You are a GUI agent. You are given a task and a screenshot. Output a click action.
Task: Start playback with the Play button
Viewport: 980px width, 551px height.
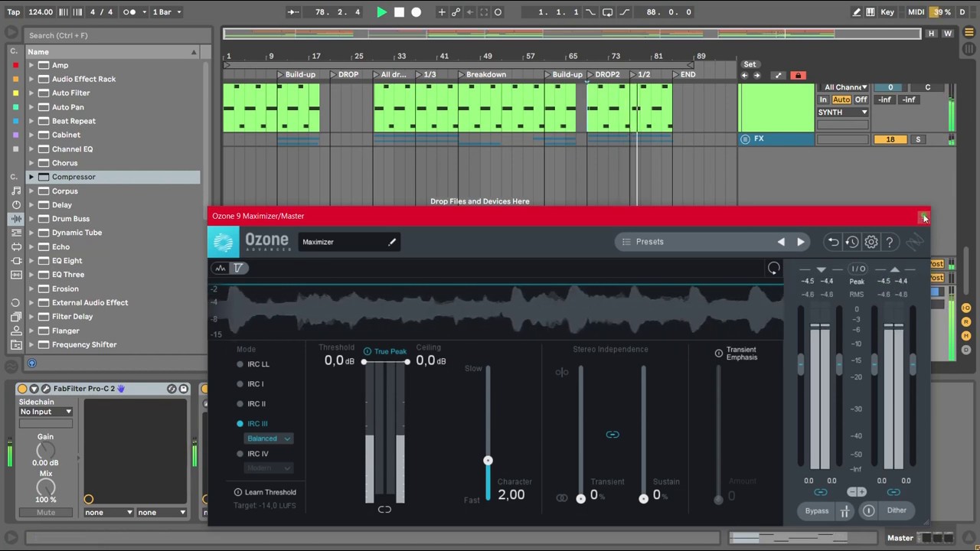pyautogui.click(x=381, y=12)
